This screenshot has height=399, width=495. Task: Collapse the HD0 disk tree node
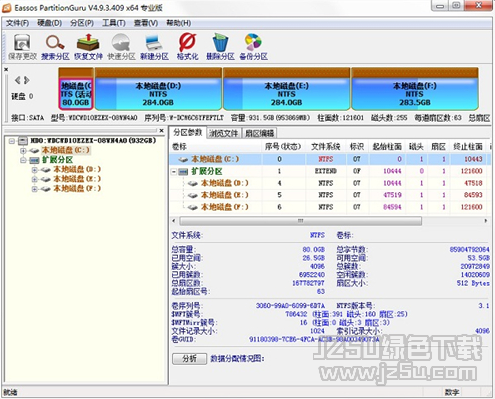pos(12,141)
